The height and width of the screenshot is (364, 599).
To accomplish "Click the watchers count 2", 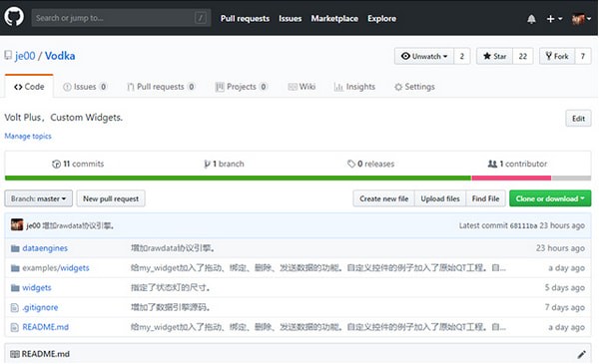I will 462,56.
